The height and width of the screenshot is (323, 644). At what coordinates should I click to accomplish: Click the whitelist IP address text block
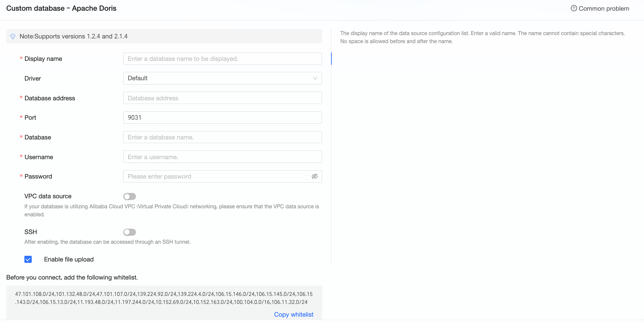164,298
